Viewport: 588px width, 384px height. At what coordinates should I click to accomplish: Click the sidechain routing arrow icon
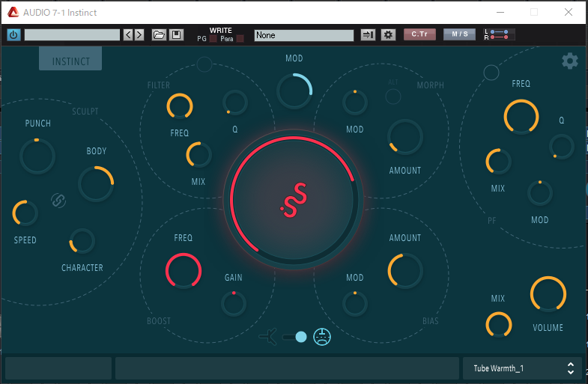(368, 35)
